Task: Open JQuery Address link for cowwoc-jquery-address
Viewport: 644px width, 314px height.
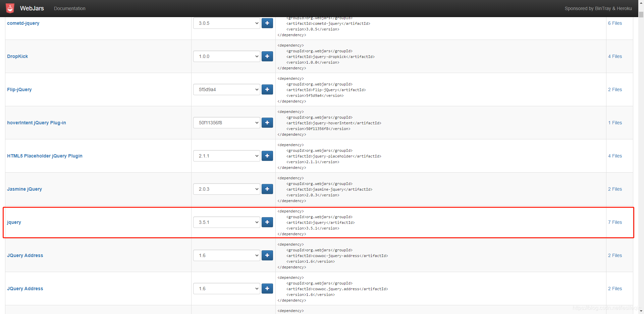Action: pos(25,255)
